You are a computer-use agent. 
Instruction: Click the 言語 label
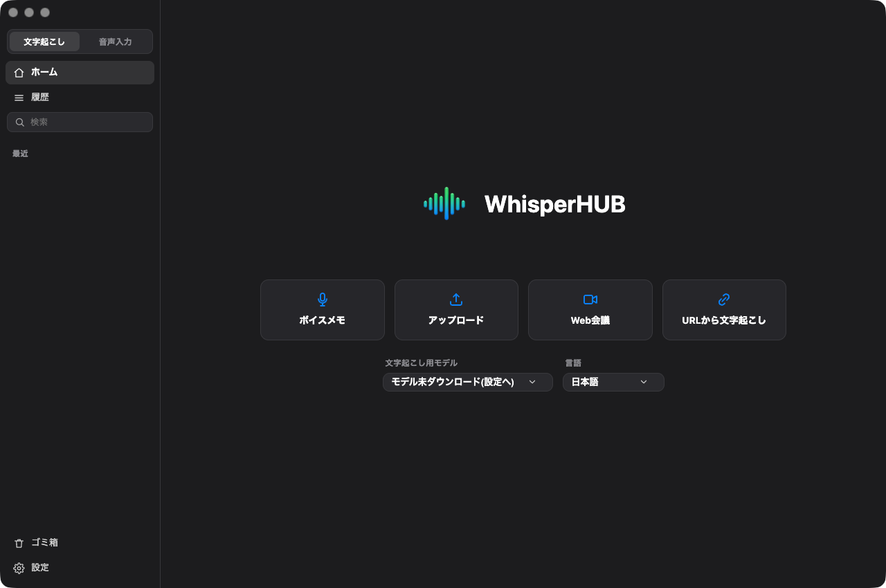[573, 362]
